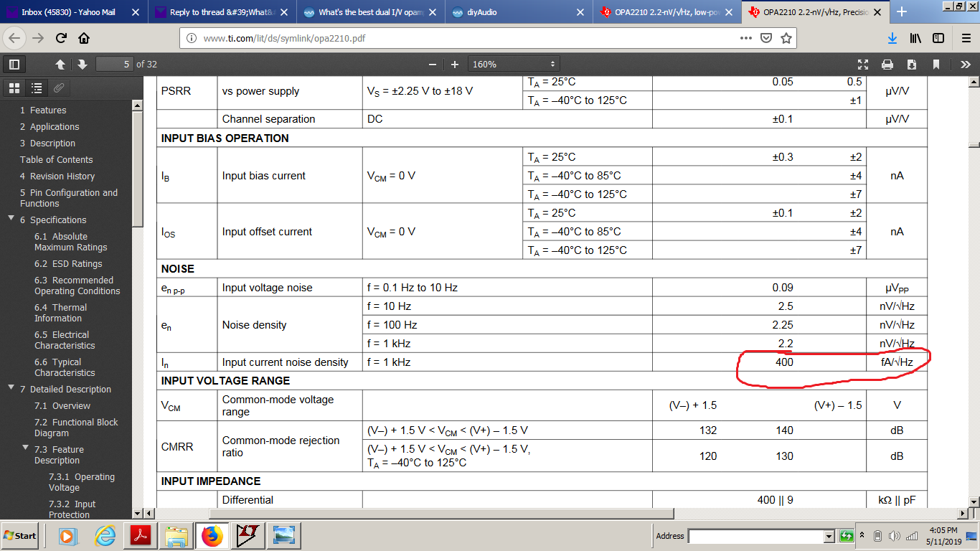Show page thumbnails in sidebar

tap(14, 88)
